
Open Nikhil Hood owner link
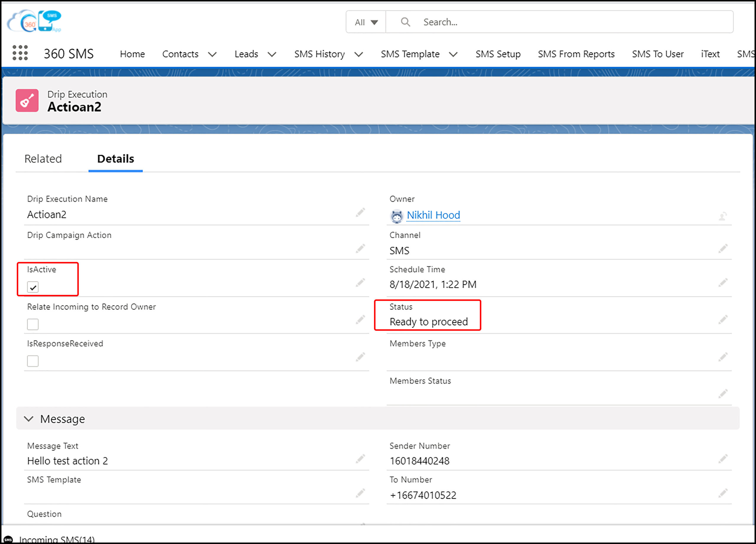pyautogui.click(x=433, y=215)
